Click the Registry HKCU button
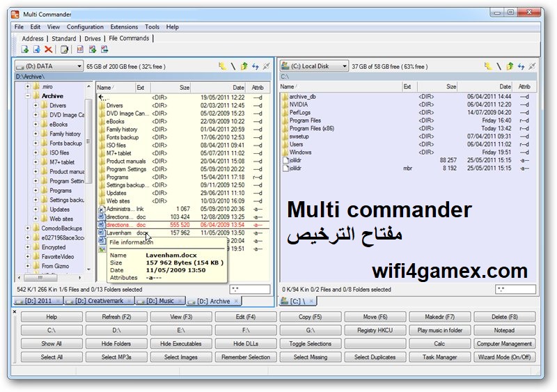The image size is (557, 392). pos(375,330)
